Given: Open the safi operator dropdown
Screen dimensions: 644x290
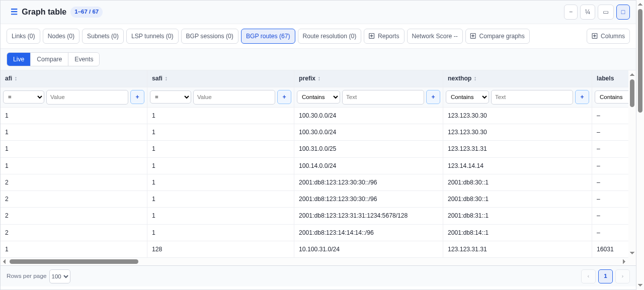Looking at the screenshot, I should click(x=171, y=97).
